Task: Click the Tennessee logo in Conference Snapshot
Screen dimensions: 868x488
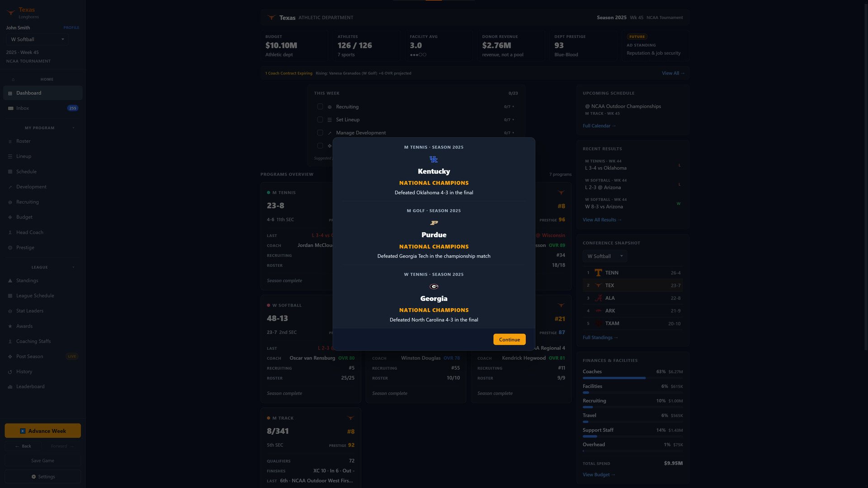Action: (598, 273)
